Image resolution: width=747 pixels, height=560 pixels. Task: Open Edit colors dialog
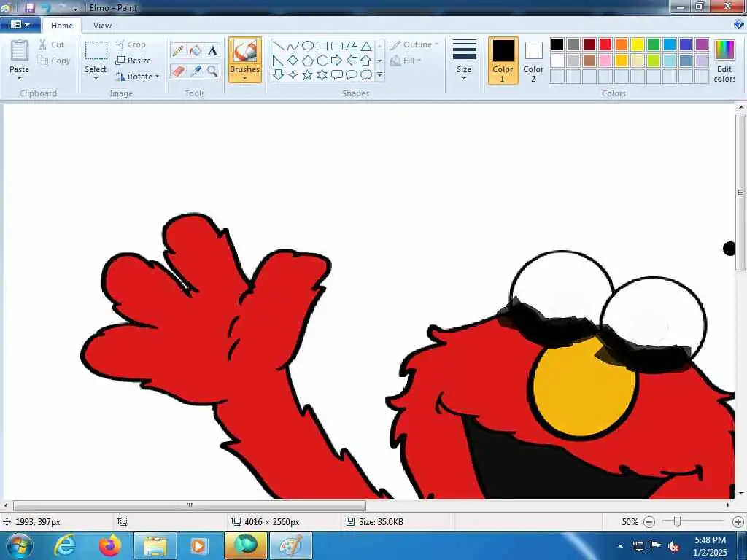click(724, 61)
